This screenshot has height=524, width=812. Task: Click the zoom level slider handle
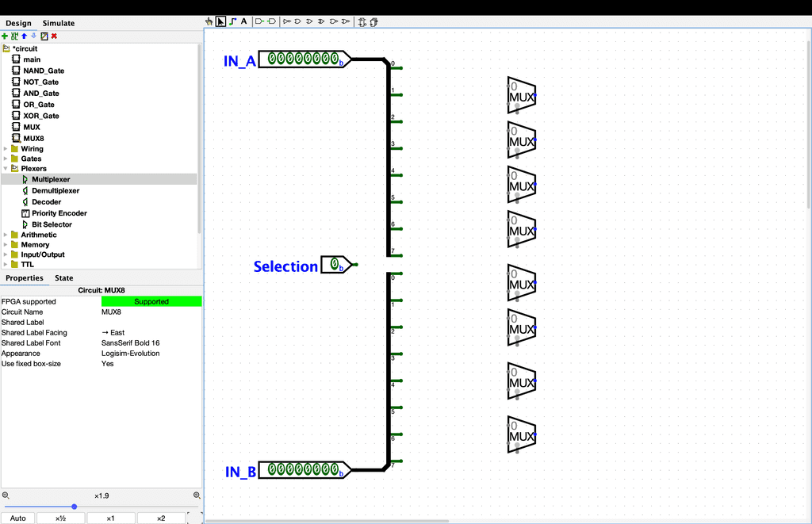[x=74, y=507]
